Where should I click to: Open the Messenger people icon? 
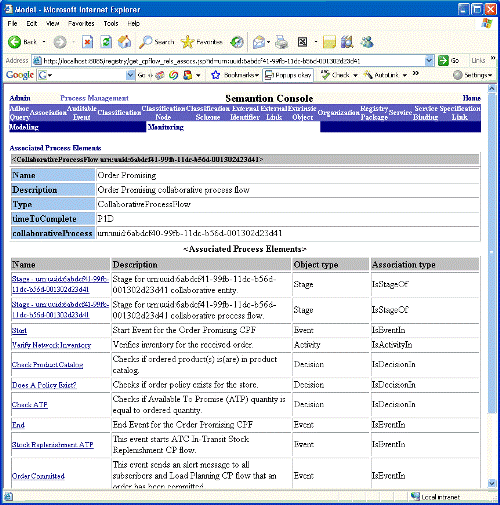point(367,42)
